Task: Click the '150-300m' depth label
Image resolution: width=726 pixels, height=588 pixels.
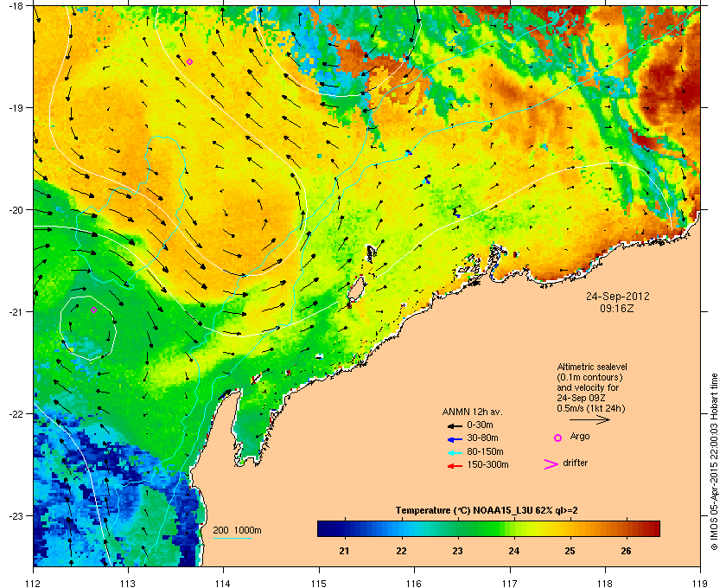Action: 487,464
